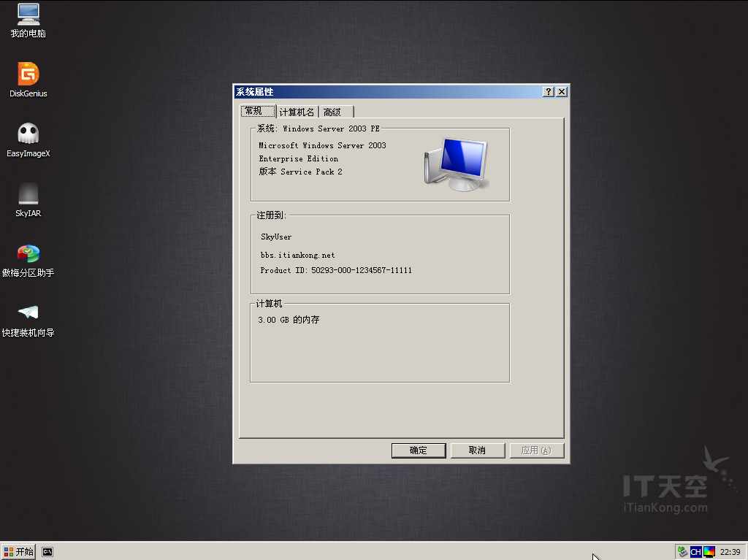This screenshot has width=748, height=560.
Task: Select the 傲梅分区助手 partition assistant icon
Action: pos(28,261)
